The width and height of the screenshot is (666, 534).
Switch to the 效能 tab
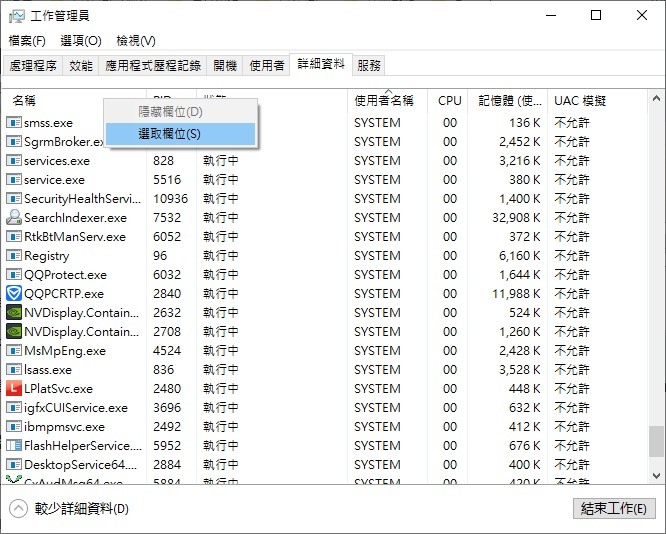pos(81,65)
